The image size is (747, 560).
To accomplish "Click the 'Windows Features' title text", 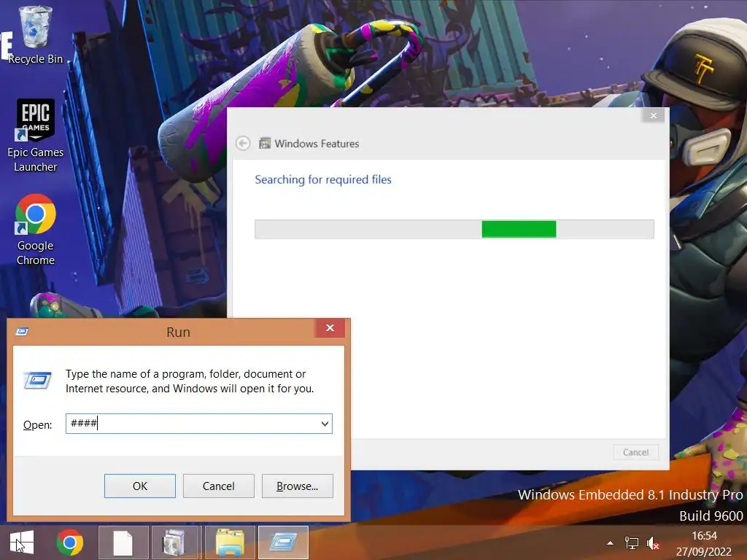I will 317,144.
